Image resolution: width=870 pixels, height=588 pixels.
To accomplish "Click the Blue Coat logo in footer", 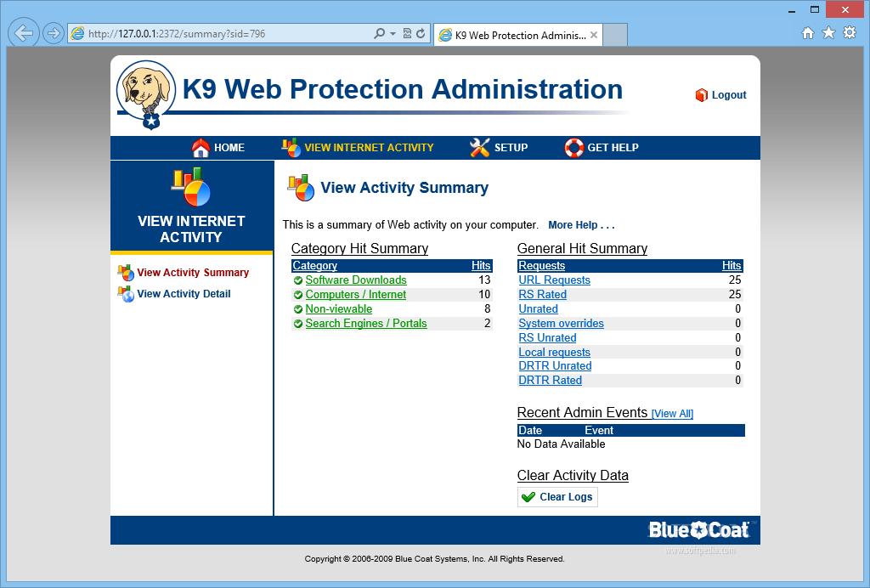I will (699, 530).
